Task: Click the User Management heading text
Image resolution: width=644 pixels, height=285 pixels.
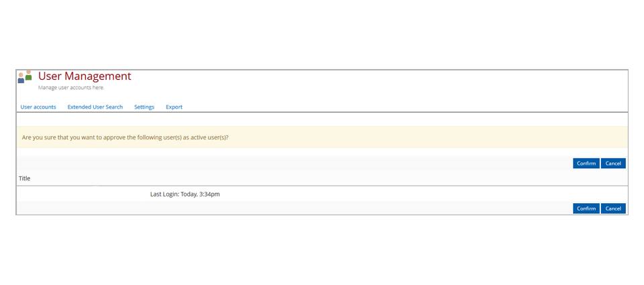Action: [x=85, y=76]
